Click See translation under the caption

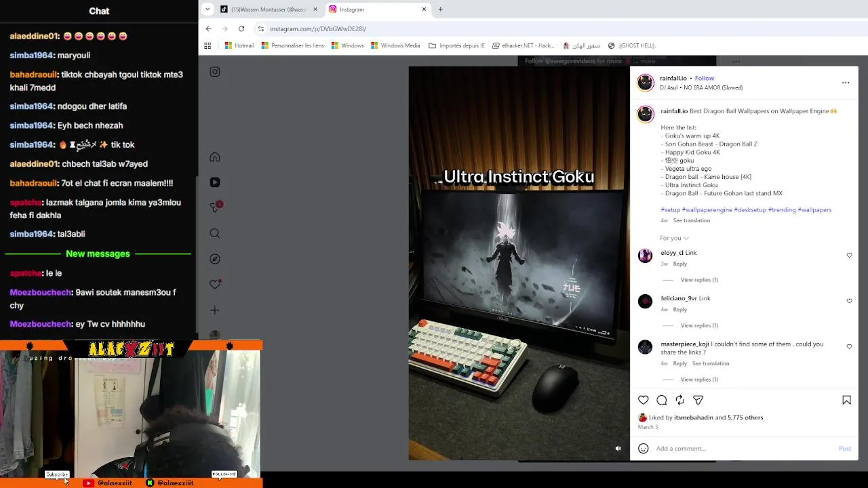tap(692, 220)
